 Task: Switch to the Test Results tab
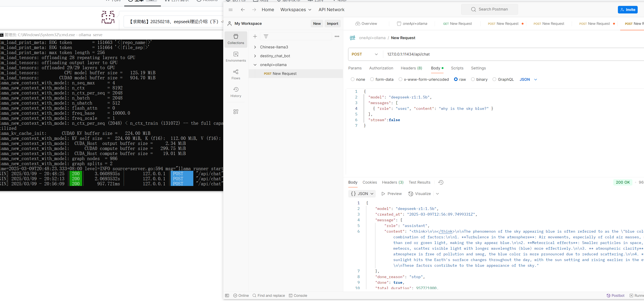coord(419,182)
